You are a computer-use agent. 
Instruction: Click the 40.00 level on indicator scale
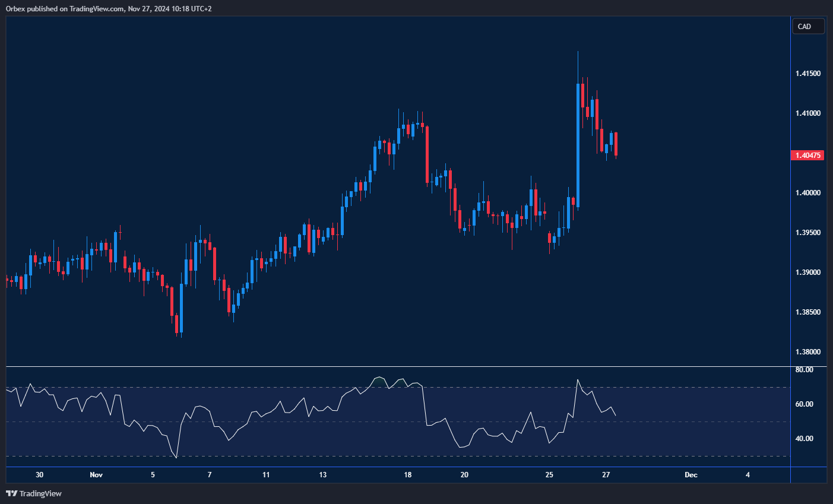pos(804,439)
